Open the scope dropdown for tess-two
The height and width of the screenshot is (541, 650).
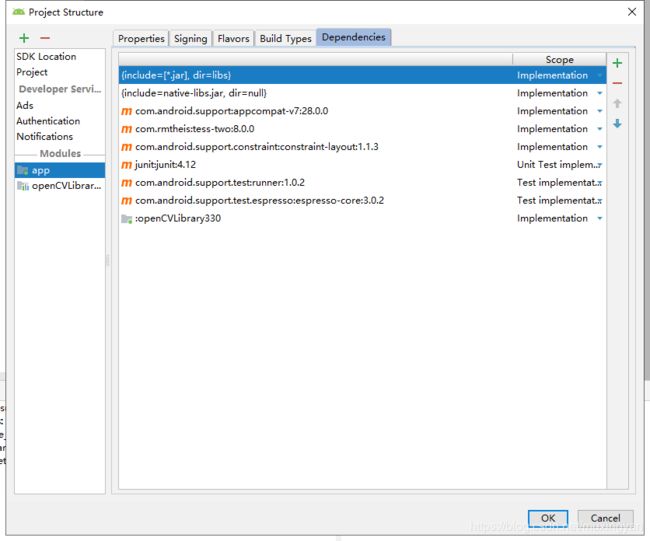point(599,129)
